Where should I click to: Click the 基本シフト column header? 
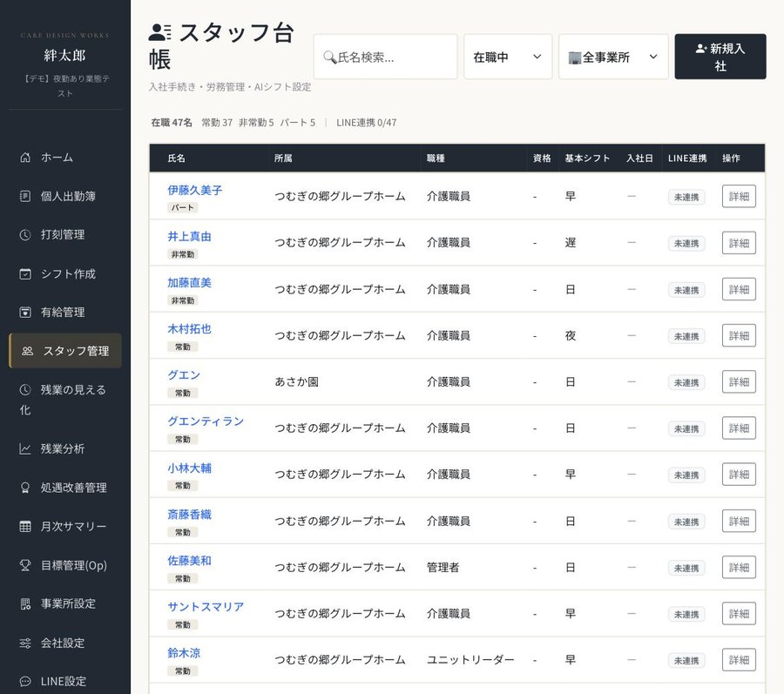(587, 158)
